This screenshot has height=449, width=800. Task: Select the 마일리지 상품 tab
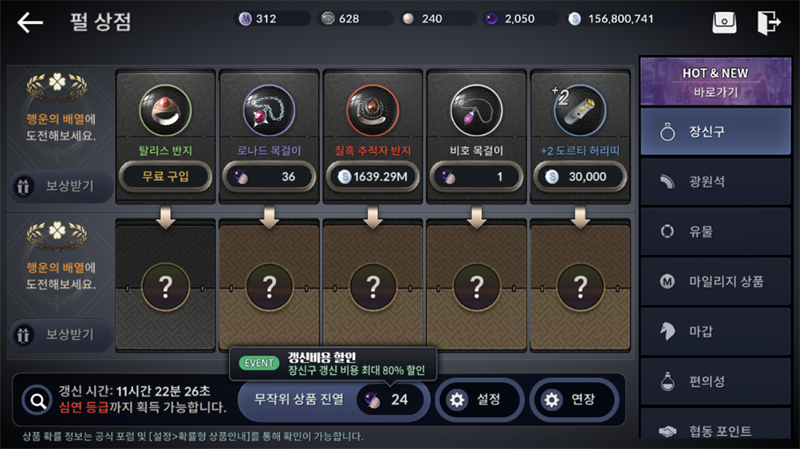(715, 282)
